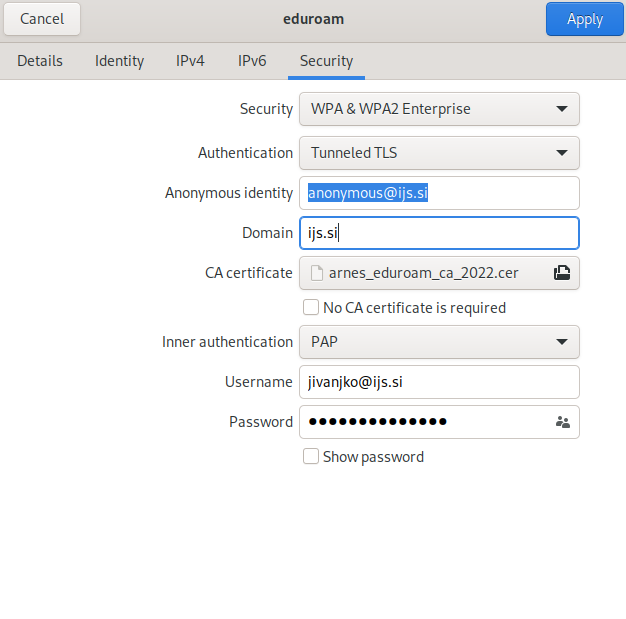Click the password storage options icon
Screen dimensions: 626x619
pos(562,422)
